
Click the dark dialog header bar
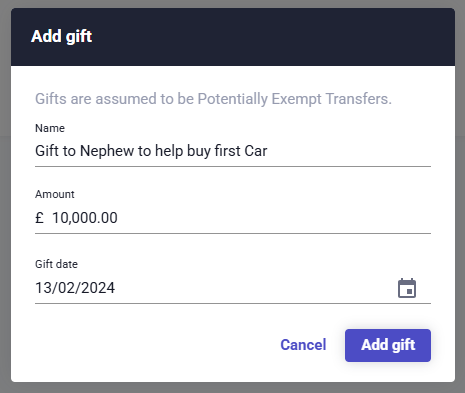[233, 37]
